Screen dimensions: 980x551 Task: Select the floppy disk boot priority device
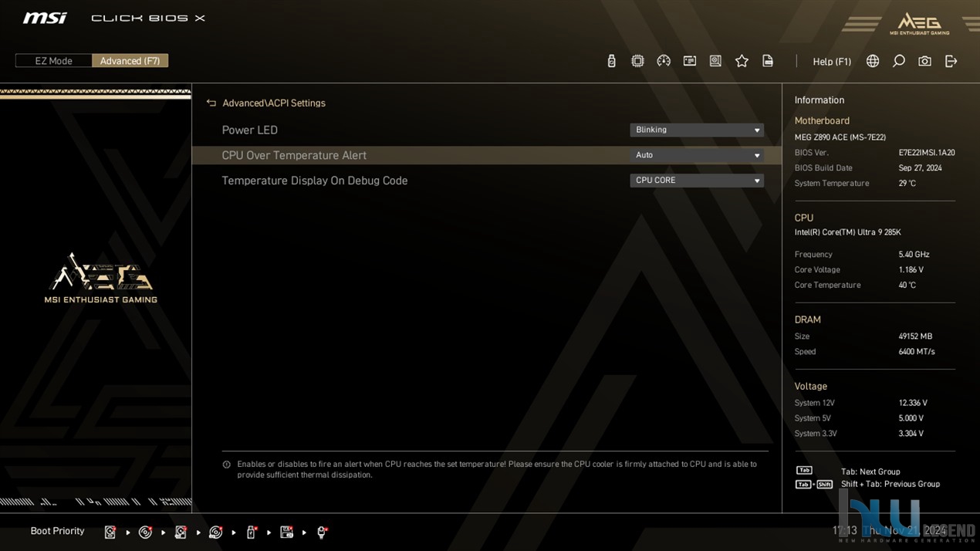pos(286,532)
